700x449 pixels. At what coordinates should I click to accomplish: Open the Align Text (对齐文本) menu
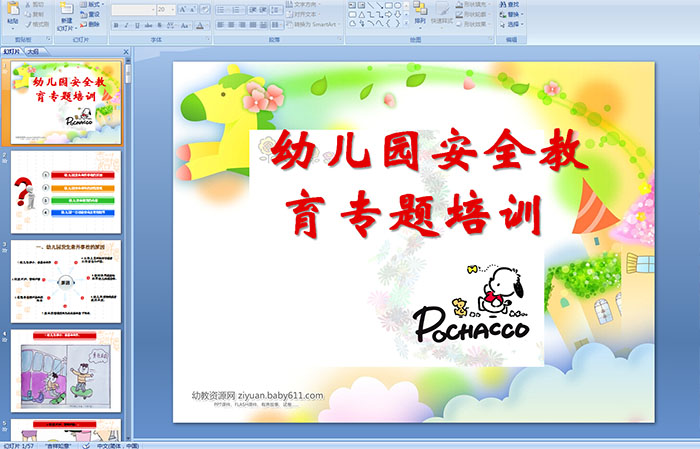point(304,14)
